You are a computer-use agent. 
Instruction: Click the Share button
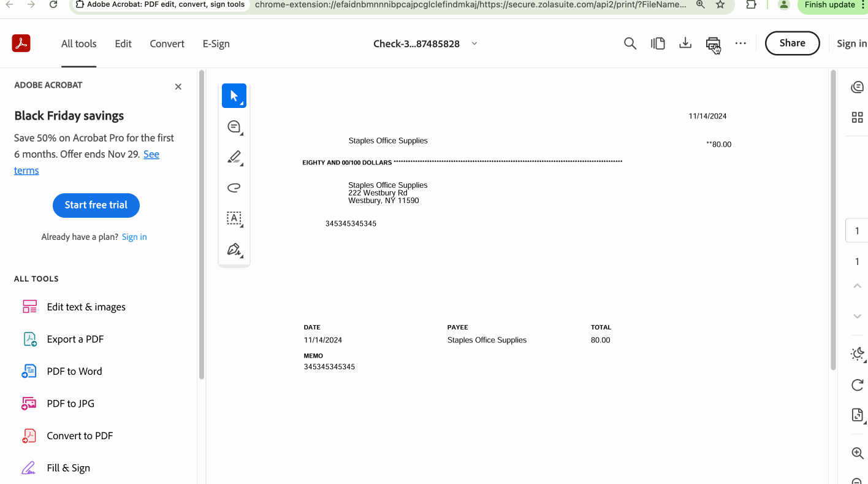[793, 43]
